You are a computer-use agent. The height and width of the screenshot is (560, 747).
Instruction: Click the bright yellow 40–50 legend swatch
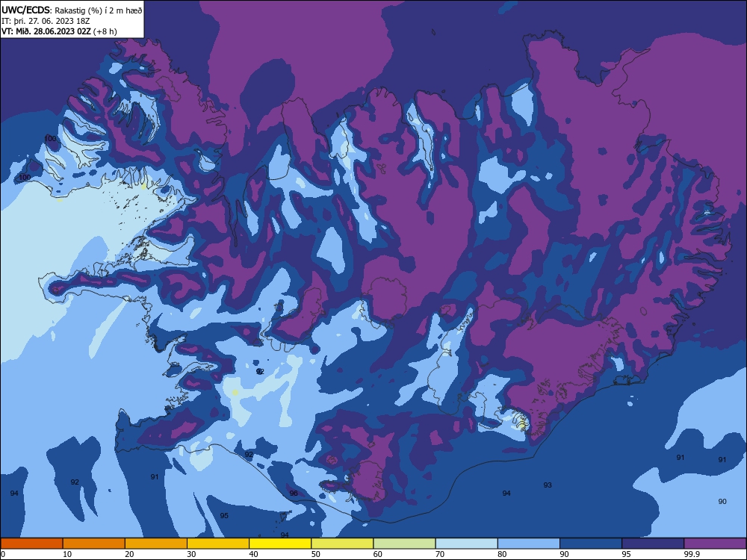280,544
